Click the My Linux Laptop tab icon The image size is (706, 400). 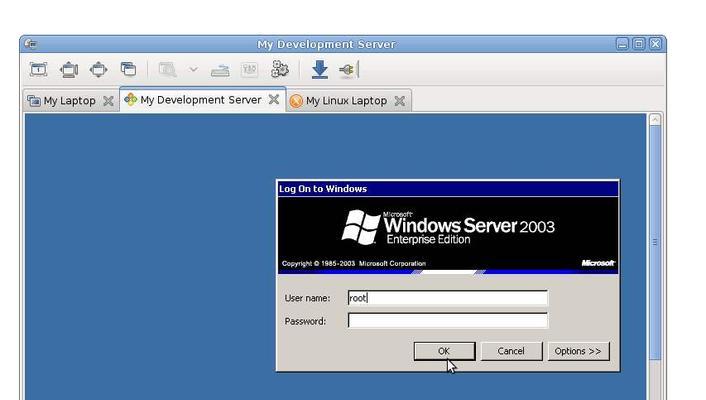tap(296, 101)
